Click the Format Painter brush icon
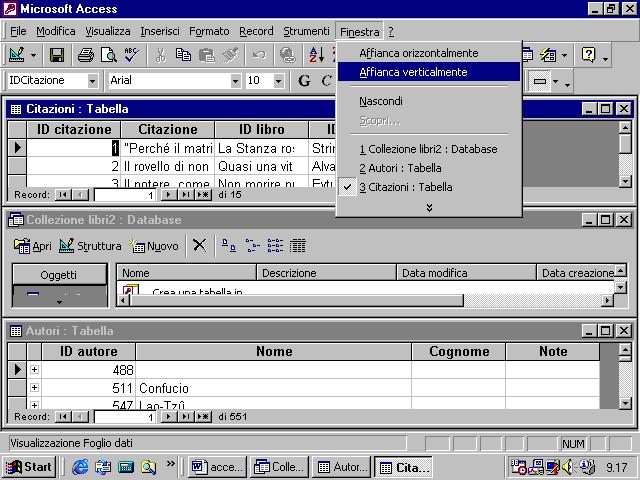This screenshot has height=480, width=640. point(230,55)
